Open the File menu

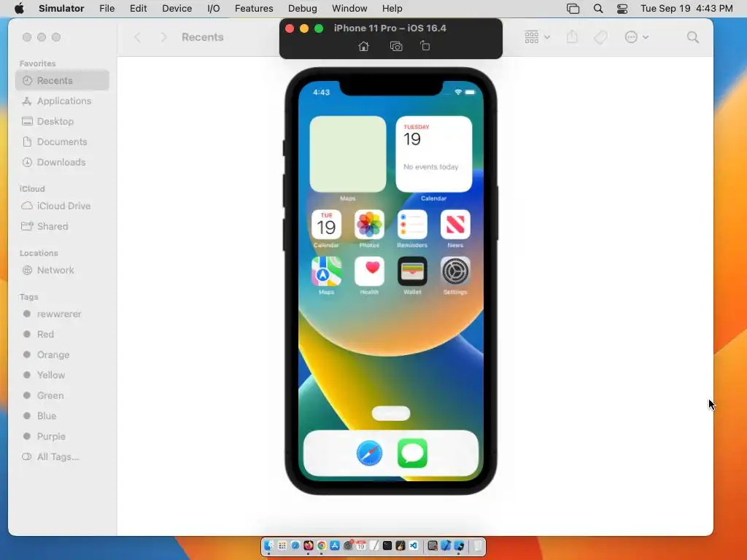pos(107,9)
